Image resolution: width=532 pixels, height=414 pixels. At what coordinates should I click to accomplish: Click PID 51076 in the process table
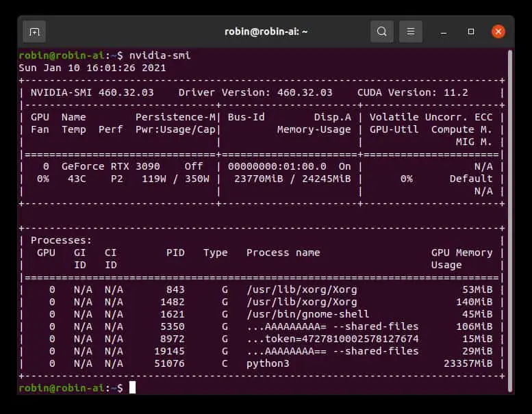[x=169, y=363]
